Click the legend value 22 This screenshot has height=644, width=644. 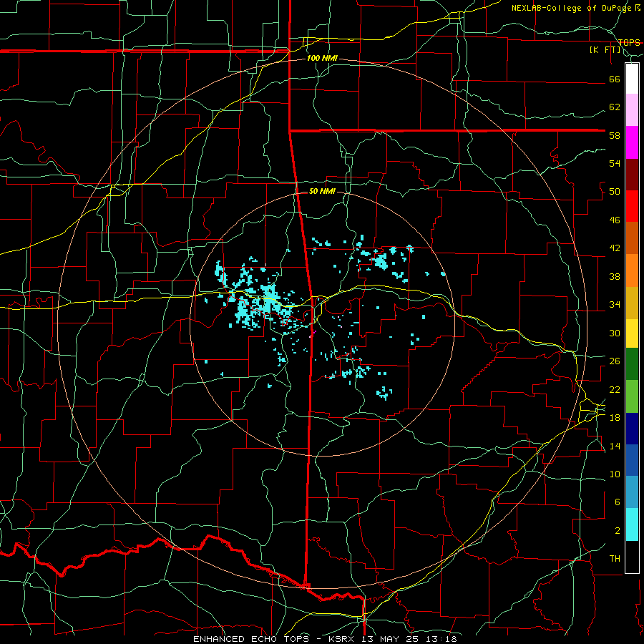615,389
